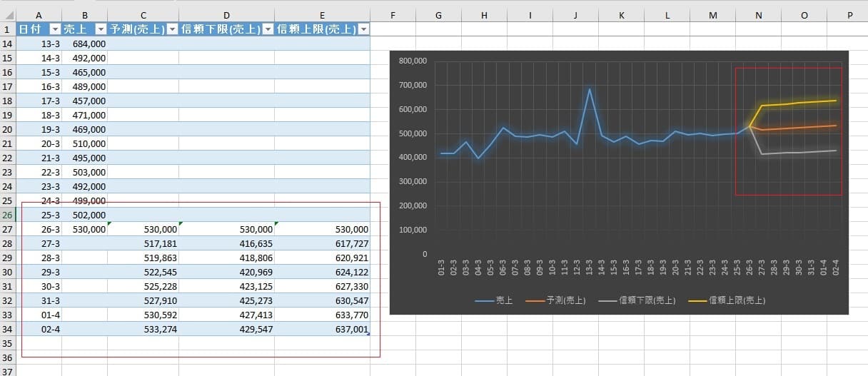Select column F header
This screenshot has height=376, width=868.
click(393, 15)
